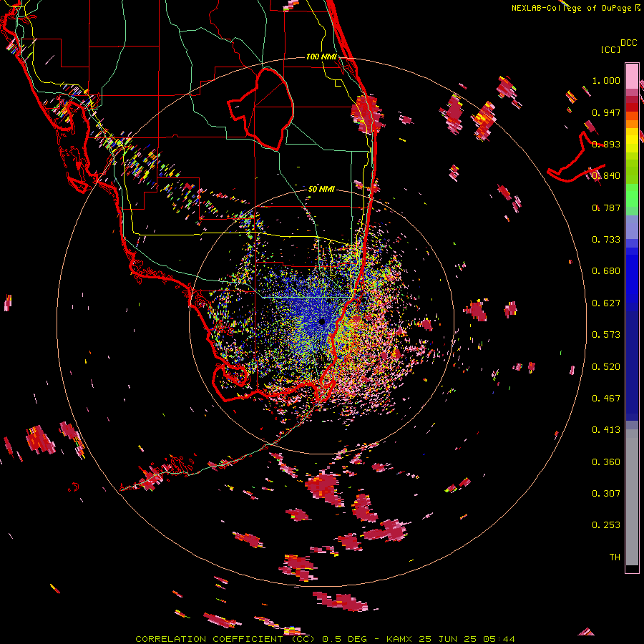Click the 0.360 scale value

point(606,462)
